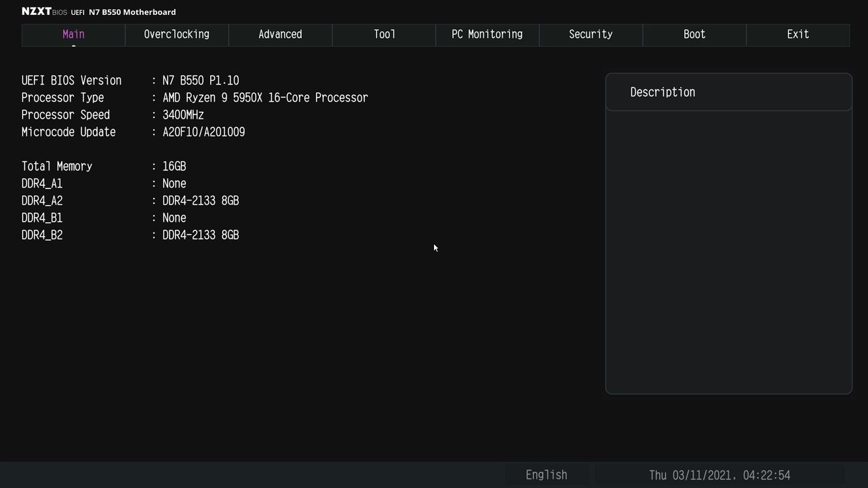Go to the Advanced tab

(x=280, y=35)
